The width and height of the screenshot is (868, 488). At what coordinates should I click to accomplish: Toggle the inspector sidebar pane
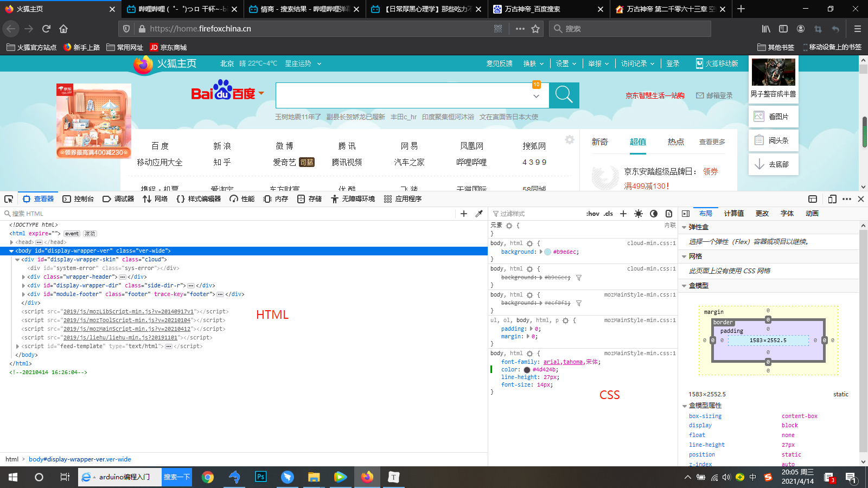point(686,214)
